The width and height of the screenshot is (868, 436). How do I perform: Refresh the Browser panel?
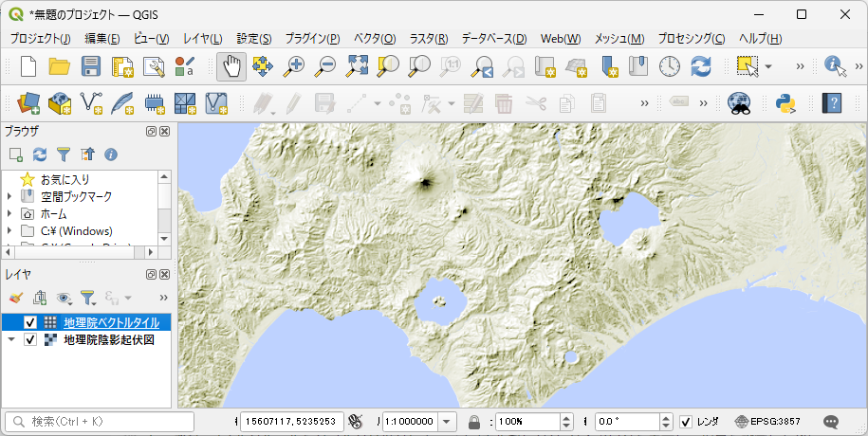tap(40, 154)
